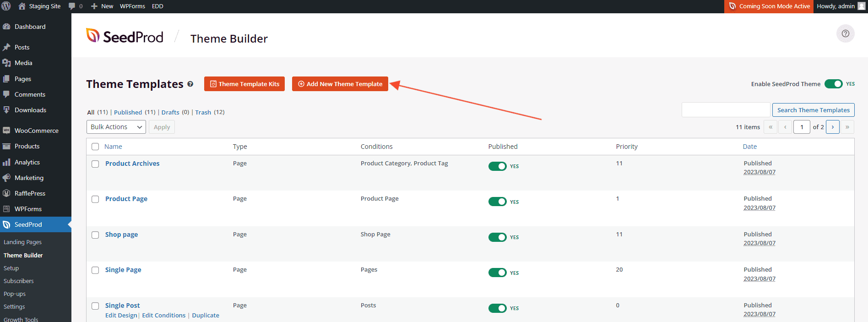The width and height of the screenshot is (868, 322).
Task: Toggle Published switch for Product Page
Action: (497, 202)
